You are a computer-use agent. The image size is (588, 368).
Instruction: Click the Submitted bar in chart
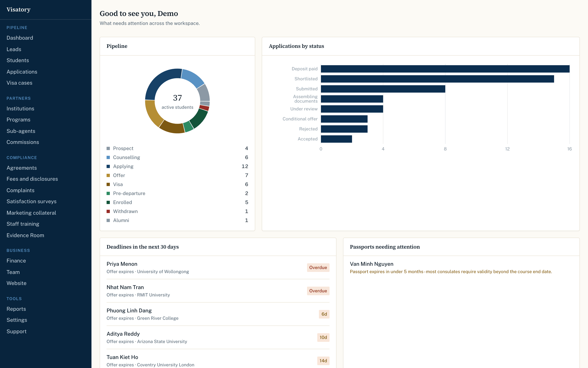[383, 89]
